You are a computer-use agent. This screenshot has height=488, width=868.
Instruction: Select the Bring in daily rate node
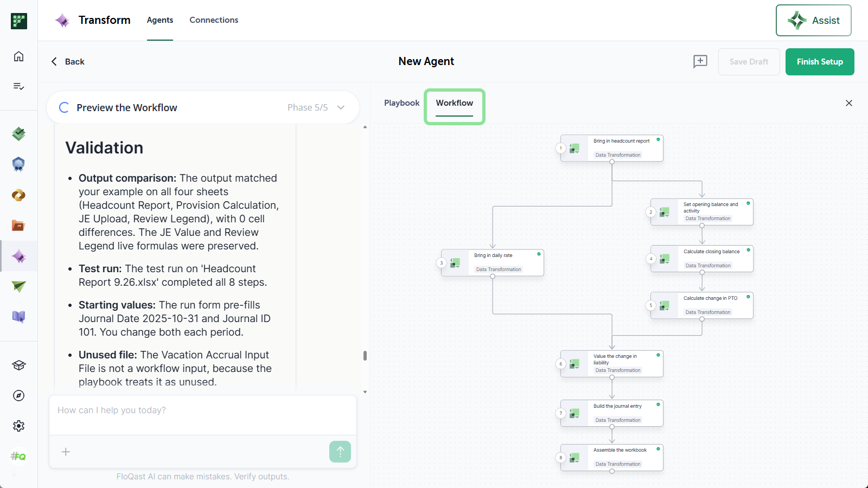[x=493, y=262]
